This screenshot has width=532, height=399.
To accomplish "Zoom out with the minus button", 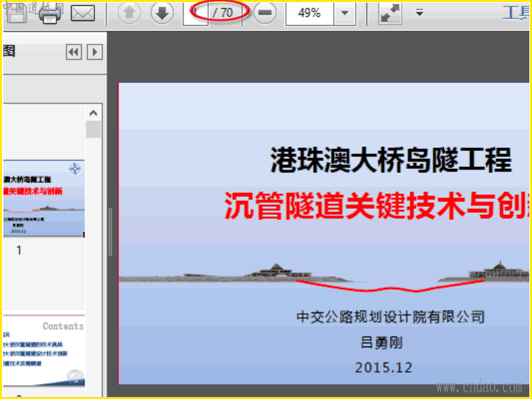I will (x=265, y=13).
